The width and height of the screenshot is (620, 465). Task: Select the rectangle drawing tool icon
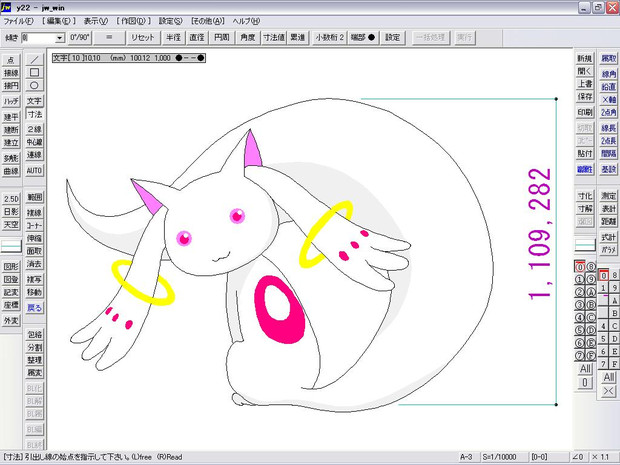pyautogui.click(x=34, y=72)
